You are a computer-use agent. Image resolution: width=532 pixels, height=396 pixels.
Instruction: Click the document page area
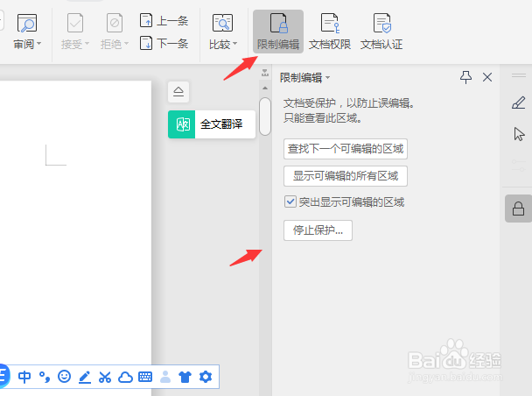pos(75,221)
